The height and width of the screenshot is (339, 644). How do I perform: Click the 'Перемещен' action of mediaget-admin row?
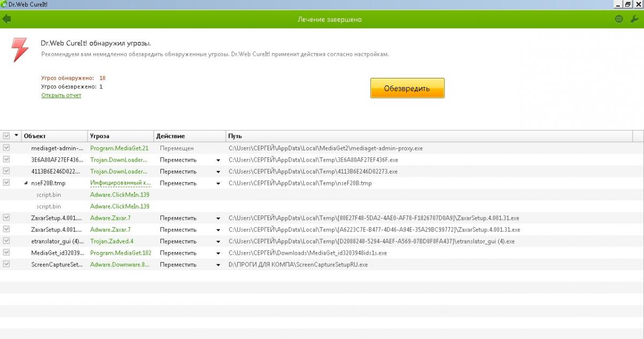pos(177,148)
